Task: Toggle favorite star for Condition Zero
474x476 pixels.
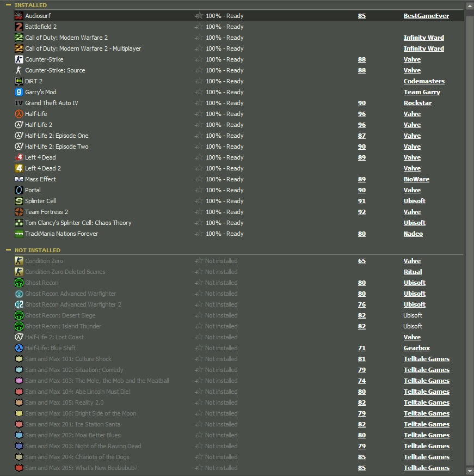Action: point(199,261)
